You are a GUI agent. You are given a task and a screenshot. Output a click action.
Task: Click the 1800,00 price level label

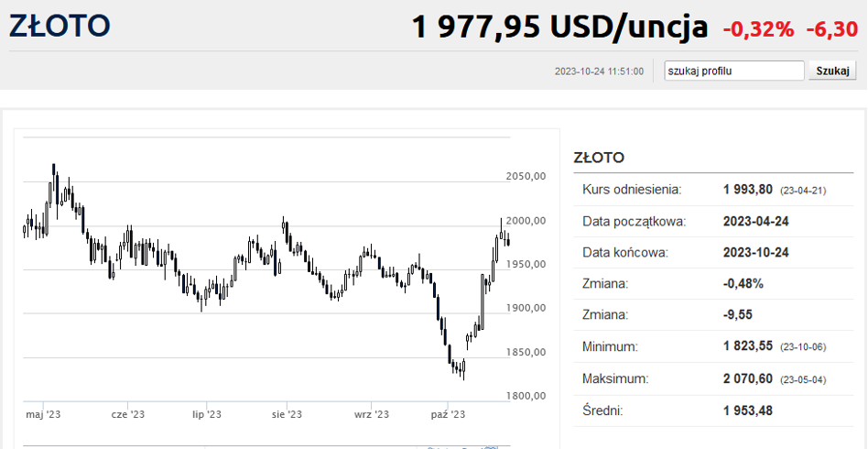(526, 396)
